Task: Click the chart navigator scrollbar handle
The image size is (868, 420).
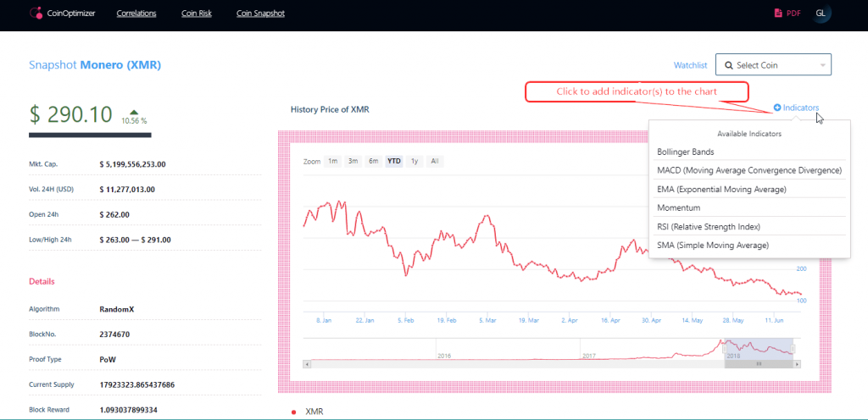Action: [x=759, y=363]
